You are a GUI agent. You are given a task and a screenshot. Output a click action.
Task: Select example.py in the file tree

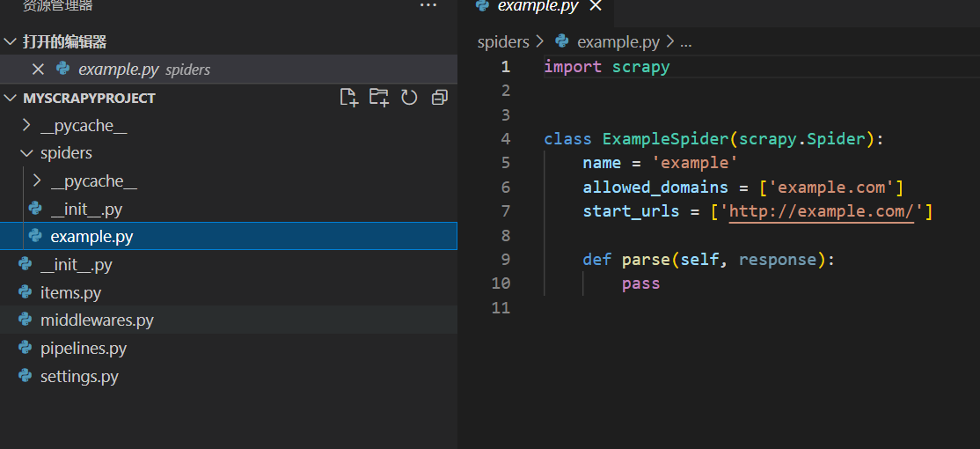229,236
